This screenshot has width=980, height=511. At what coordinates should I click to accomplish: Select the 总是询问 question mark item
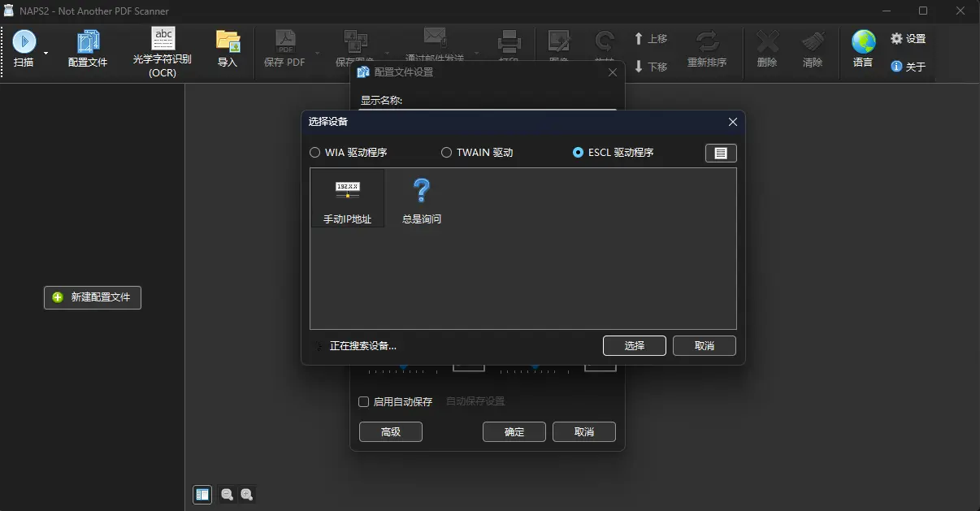[422, 201]
